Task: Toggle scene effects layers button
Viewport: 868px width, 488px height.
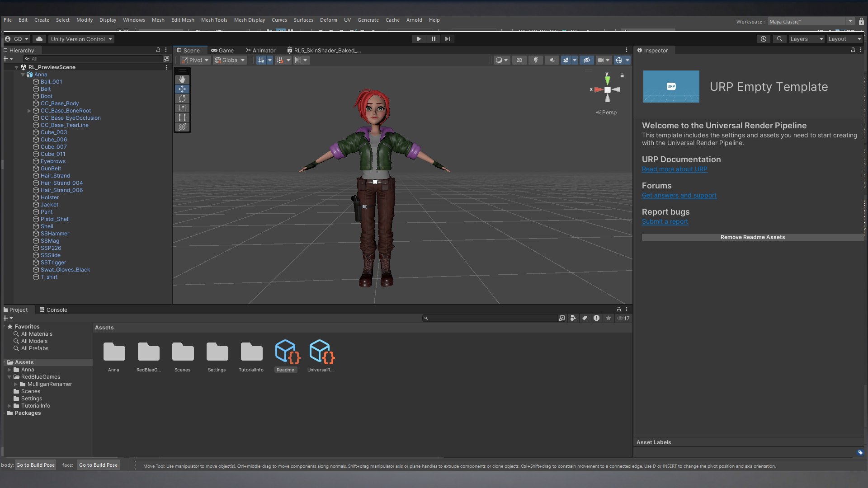Action: [x=566, y=60]
